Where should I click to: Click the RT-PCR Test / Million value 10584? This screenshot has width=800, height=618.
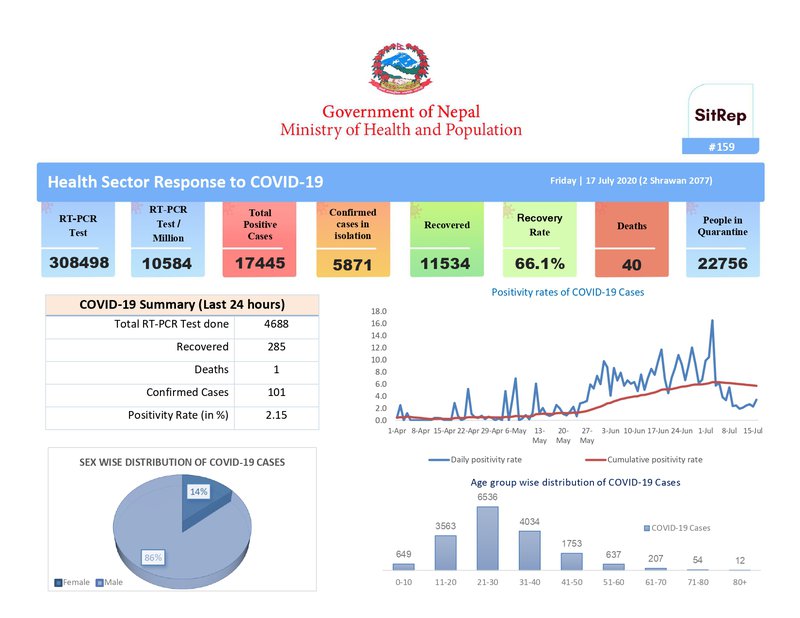tap(167, 263)
